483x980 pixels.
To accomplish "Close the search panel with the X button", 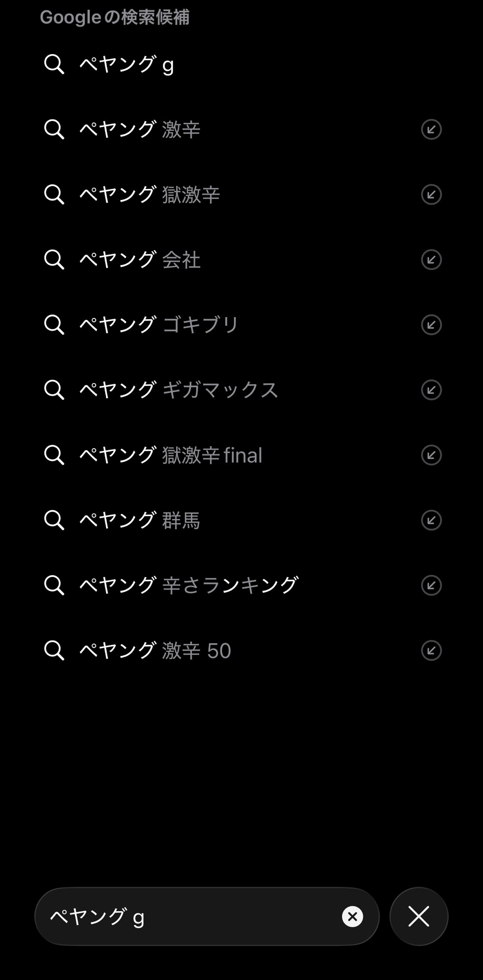I will pos(419,917).
